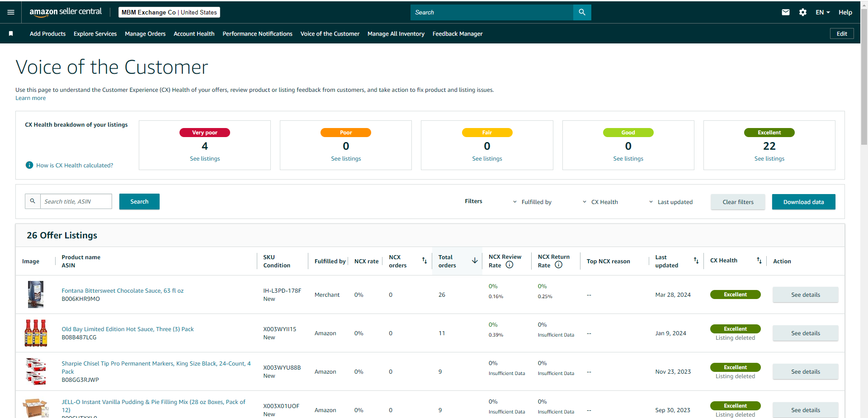See listings under Very poor
868x418 pixels.
pyautogui.click(x=205, y=158)
